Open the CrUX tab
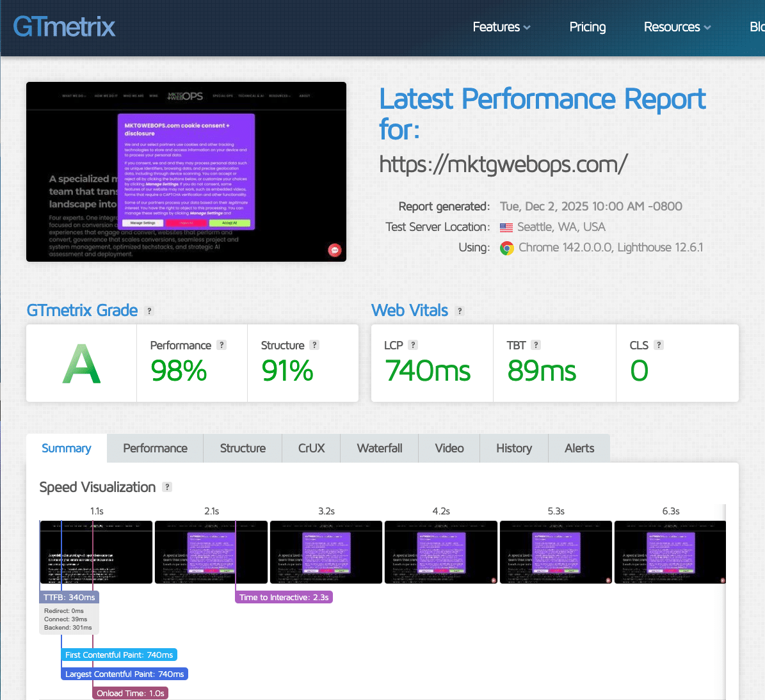This screenshot has height=700, width=765. (311, 448)
